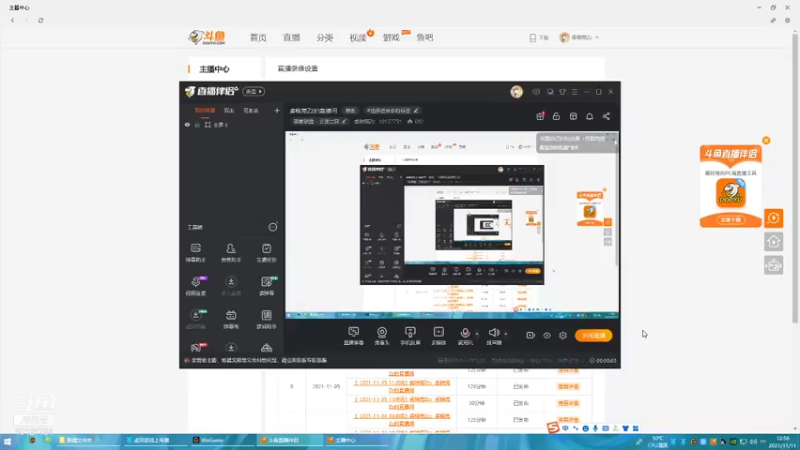Open the tool with the red badge in the bottom row
800x450 pixels.
tap(196, 348)
